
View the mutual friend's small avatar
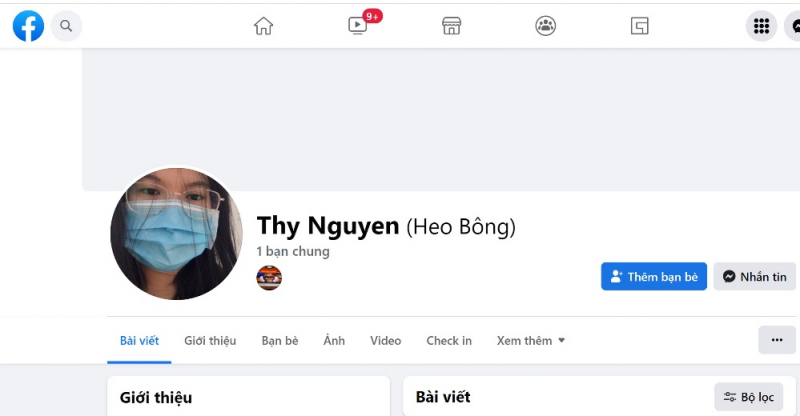[269, 278]
